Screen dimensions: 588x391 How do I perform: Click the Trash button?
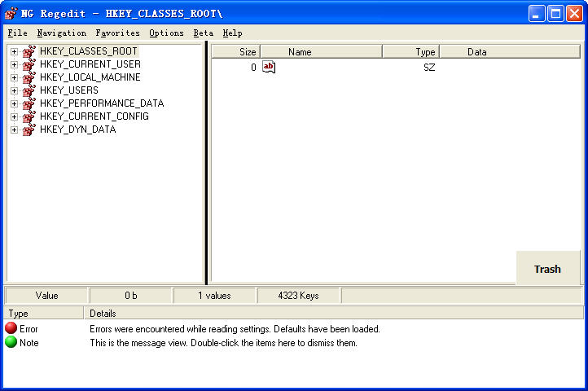click(547, 269)
